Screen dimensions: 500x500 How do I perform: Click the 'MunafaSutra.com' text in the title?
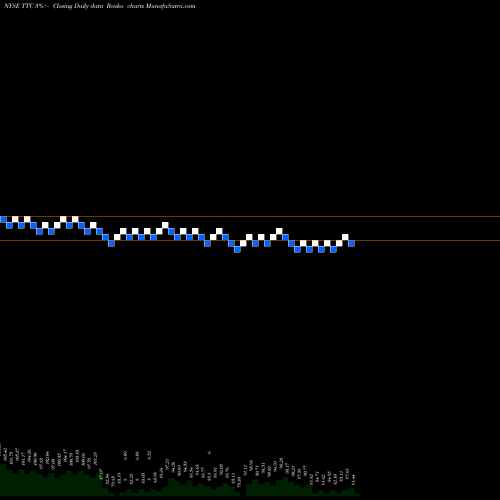(170, 6)
